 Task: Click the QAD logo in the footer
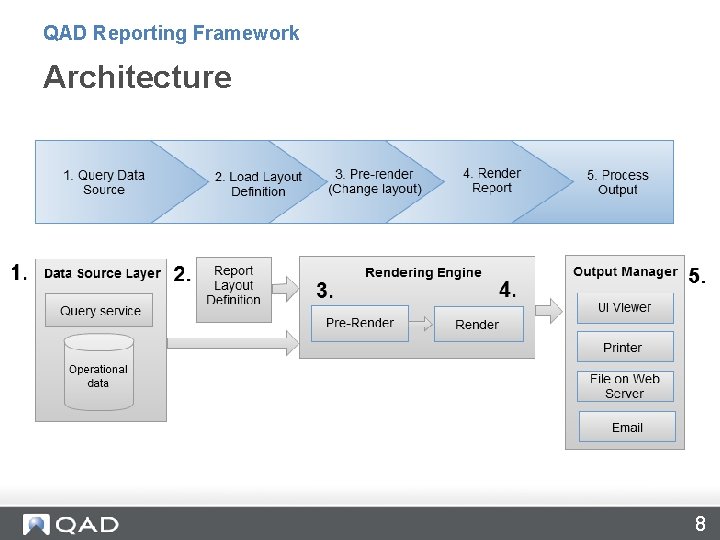pyautogui.click(x=70, y=524)
